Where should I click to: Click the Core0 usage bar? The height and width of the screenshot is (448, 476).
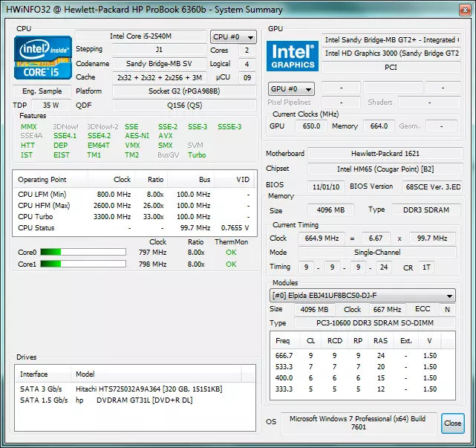tap(83, 252)
